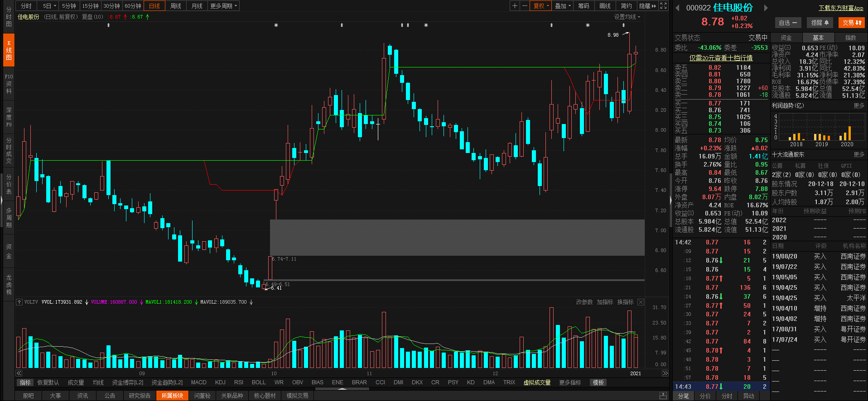Go to previous stock arrow
This screenshot has width=868, height=401.
[x=678, y=8]
